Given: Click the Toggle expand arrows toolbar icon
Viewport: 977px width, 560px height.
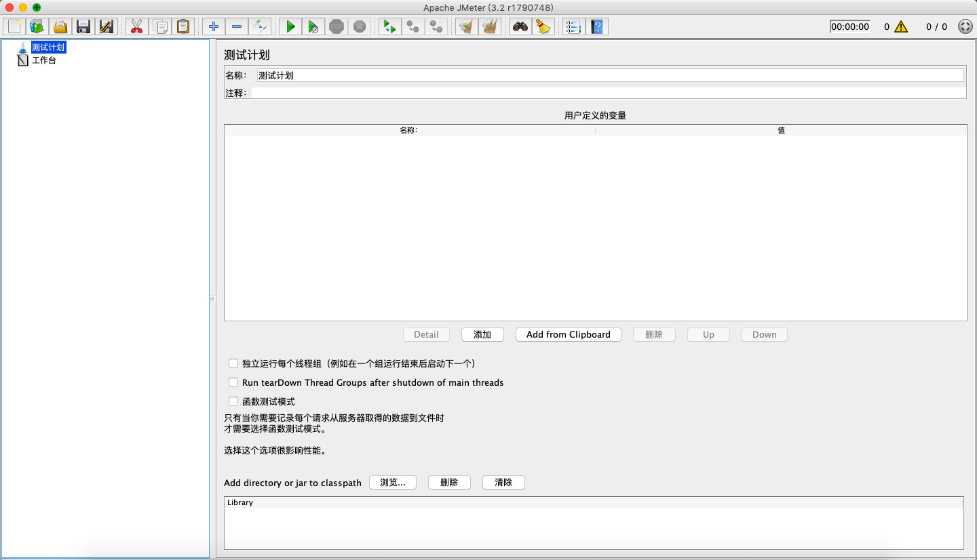Looking at the screenshot, I should click(x=260, y=26).
